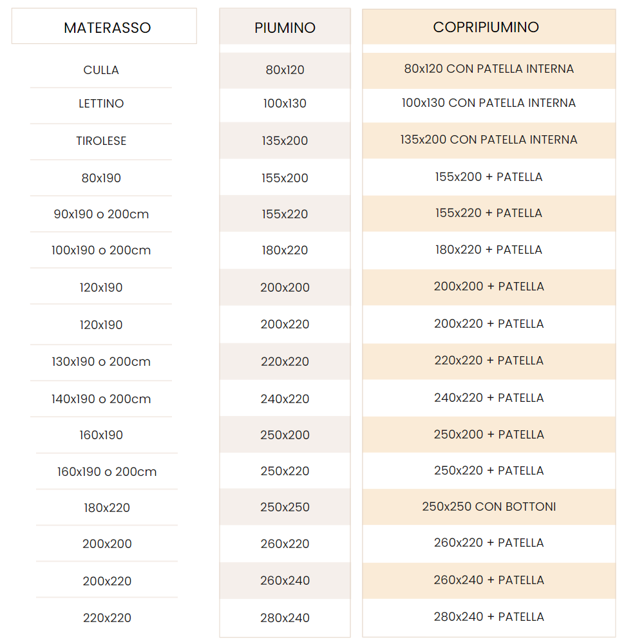
Task: Click the PIUMINO column header
Action: [x=285, y=28]
